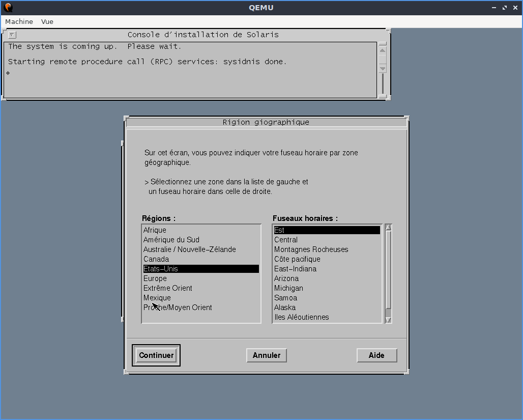This screenshot has width=523, height=420.
Task: Select Mexique region
Action: (201, 298)
